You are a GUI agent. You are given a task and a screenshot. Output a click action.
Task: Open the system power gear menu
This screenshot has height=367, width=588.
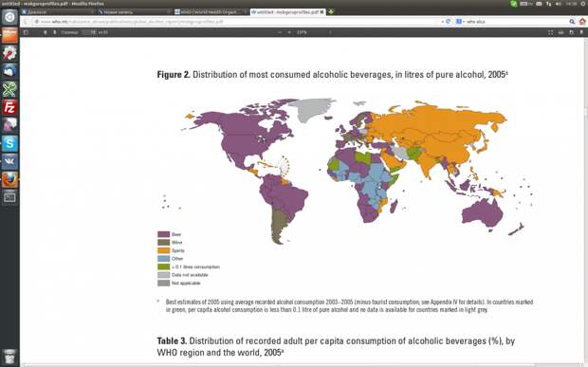click(x=582, y=4)
